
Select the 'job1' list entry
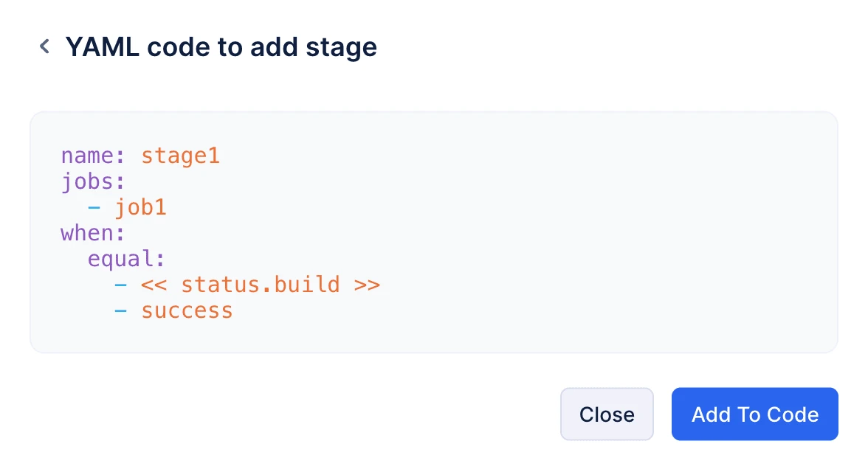pos(140,207)
